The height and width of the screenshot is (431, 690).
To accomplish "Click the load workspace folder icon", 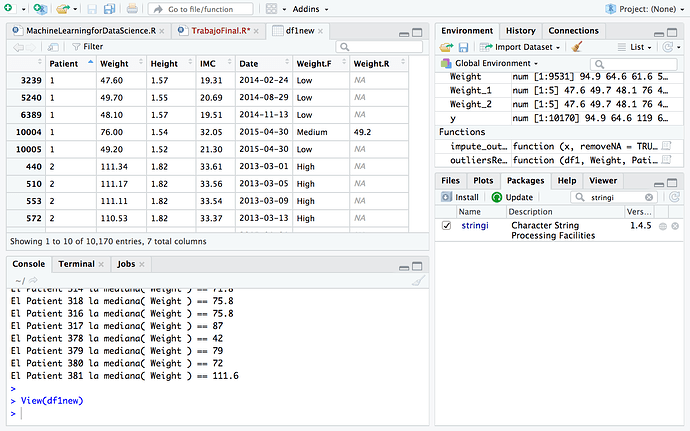I will click(446, 47).
